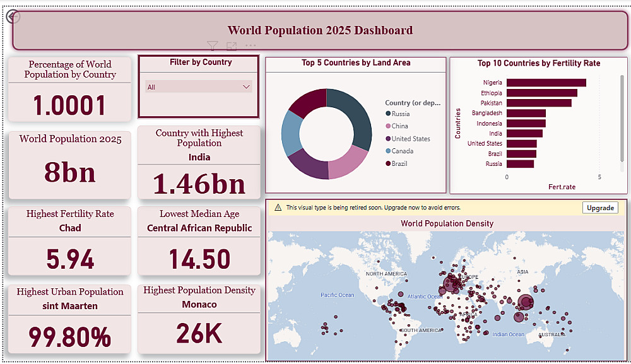Click the 'Pacific Ocean' map label
Viewport: 631px width, 364px height.
tap(337, 295)
